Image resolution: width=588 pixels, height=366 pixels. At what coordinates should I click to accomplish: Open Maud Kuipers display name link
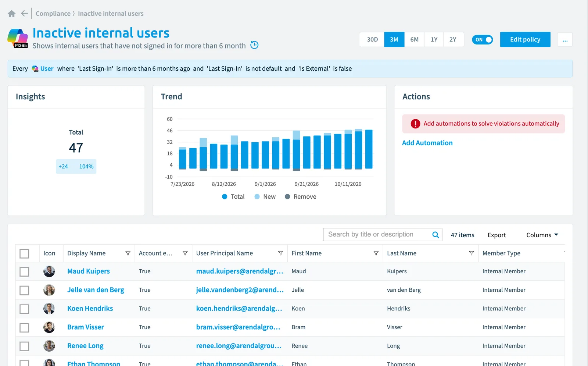point(89,271)
